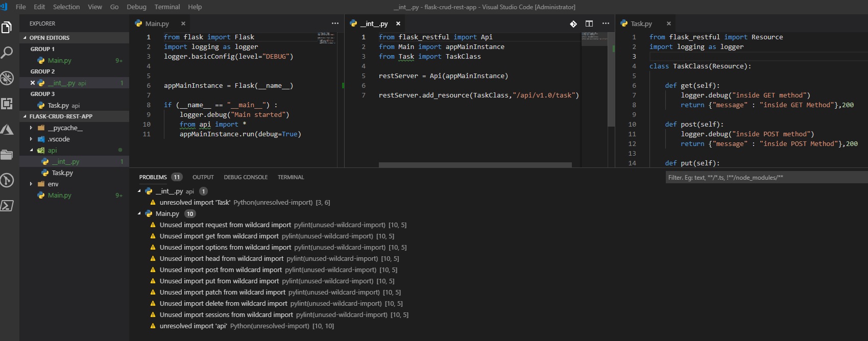The width and height of the screenshot is (868, 341).
Task: Expand the env folder
Action: (74, 184)
